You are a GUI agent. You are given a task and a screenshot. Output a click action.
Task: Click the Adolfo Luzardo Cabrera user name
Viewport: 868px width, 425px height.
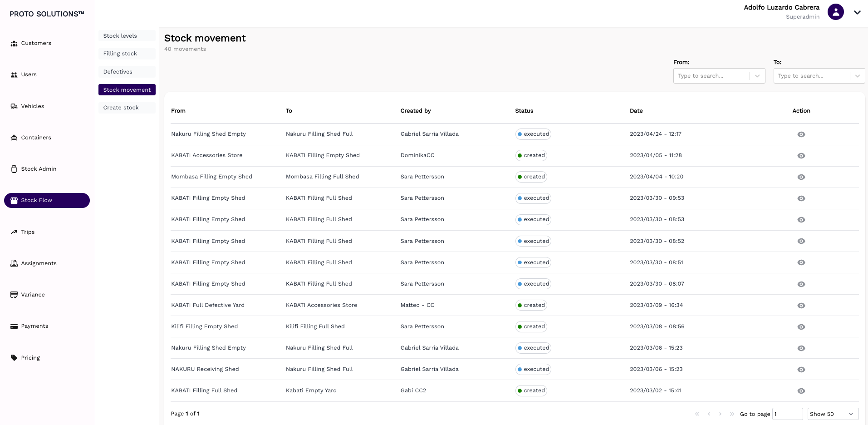click(x=781, y=7)
